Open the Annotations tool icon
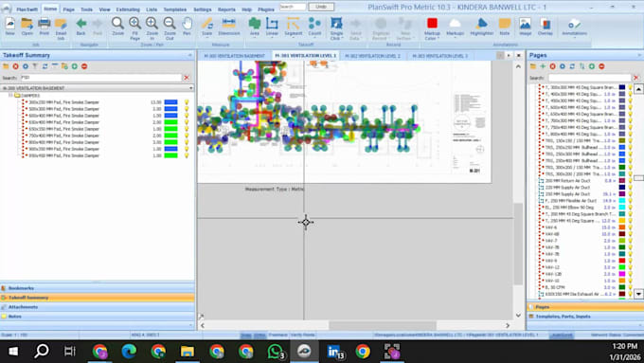This screenshot has height=363, width=644. pos(574,24)
